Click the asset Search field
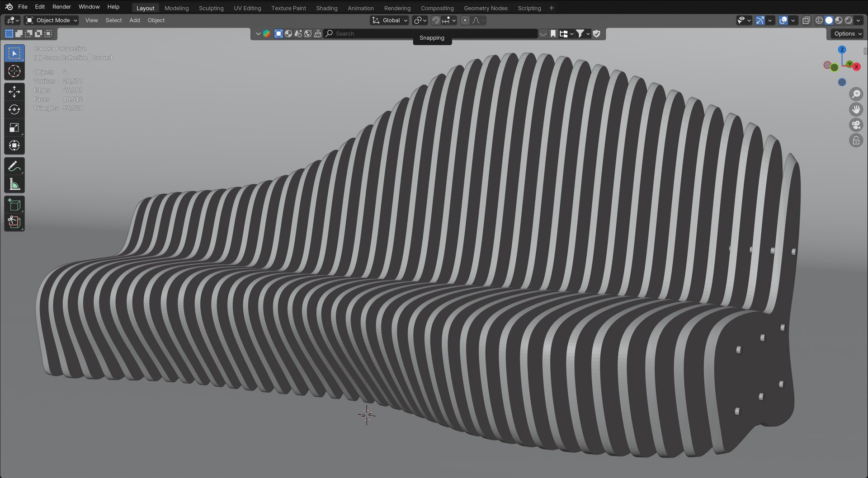868x478 pixels. (x=431, y=33)
